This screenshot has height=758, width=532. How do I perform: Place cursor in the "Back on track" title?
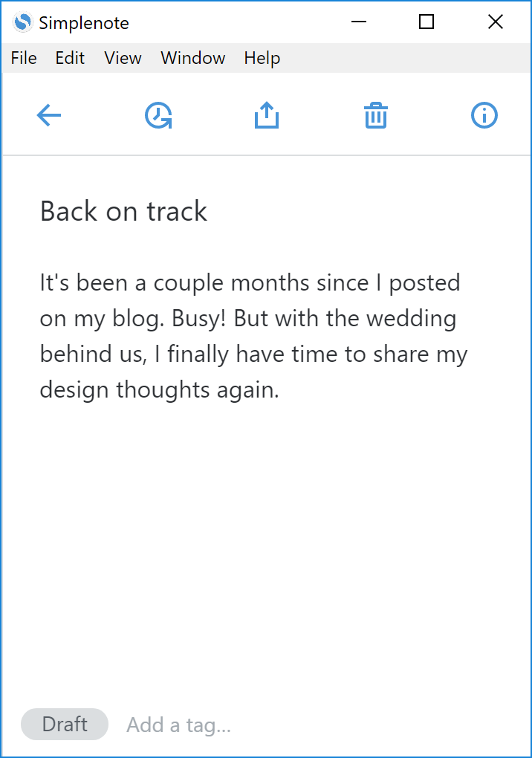[123, 212]
